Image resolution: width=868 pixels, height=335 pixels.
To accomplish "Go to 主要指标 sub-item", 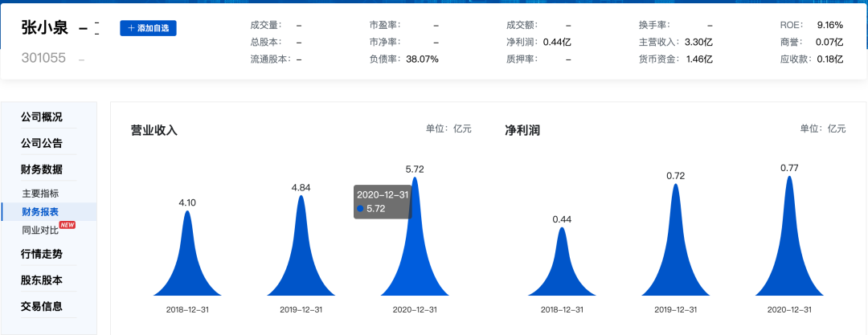I will click(x=40, y=194).
